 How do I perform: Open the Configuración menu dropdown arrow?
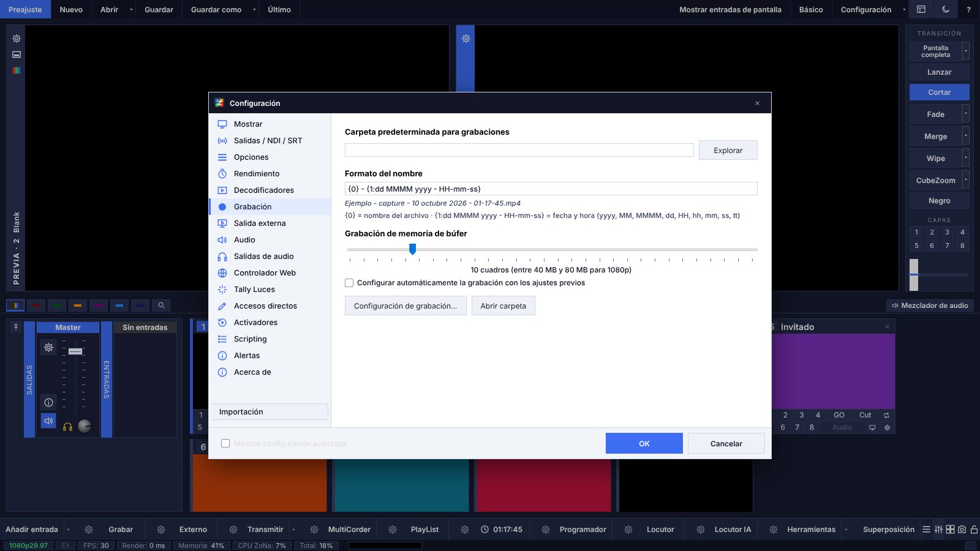(904, 9)
